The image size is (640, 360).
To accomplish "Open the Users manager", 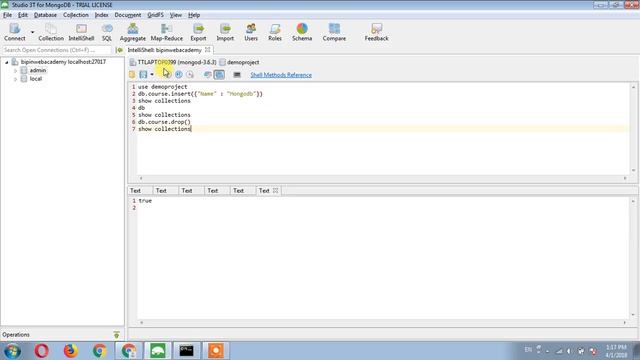I will pos(251,32).
